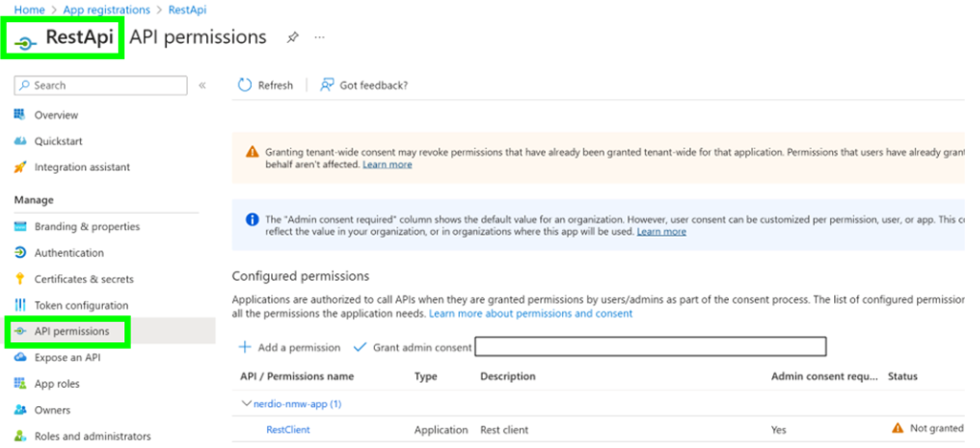Click the Type column header
This screenshot has height=448, width=980.
click(x=426, y=376)
